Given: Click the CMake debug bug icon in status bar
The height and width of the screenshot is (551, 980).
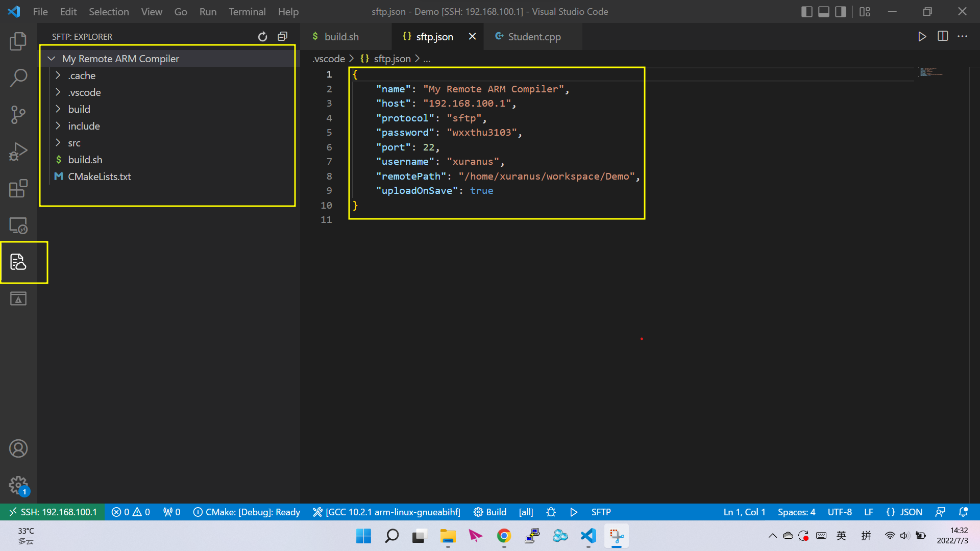Looking at the screenshot, I should pos(551,512).
